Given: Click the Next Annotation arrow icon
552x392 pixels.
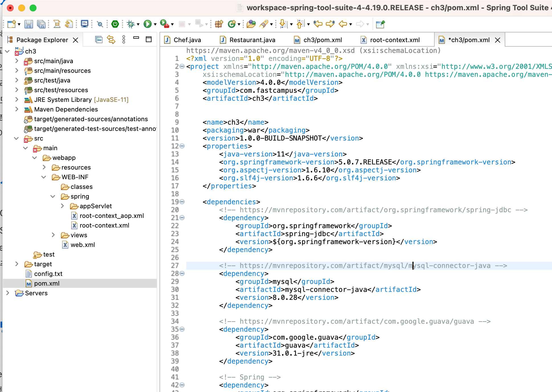Looking at the screenshot, I should [x=283, y=24].
